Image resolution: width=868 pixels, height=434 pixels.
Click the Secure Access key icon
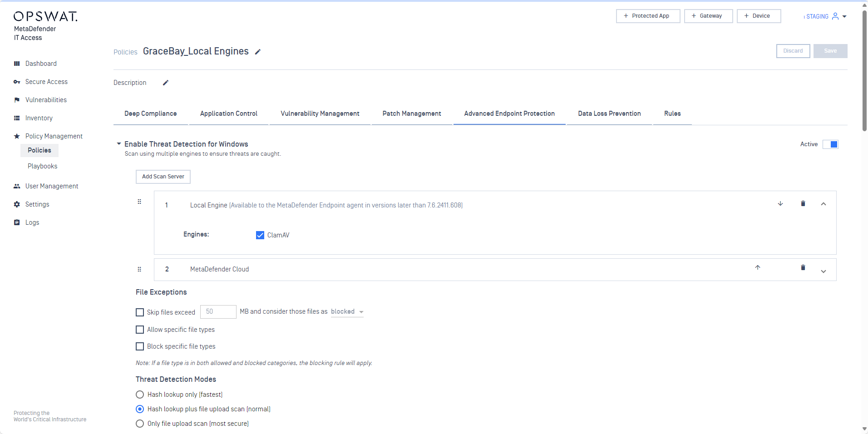pyautogui.click(x=17, y=82)
